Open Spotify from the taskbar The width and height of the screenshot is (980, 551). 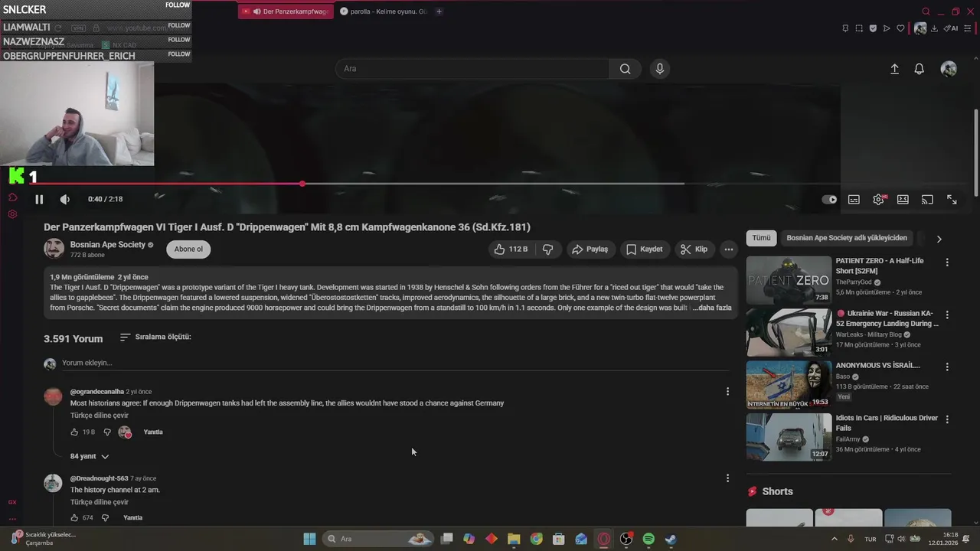point(648,539)
